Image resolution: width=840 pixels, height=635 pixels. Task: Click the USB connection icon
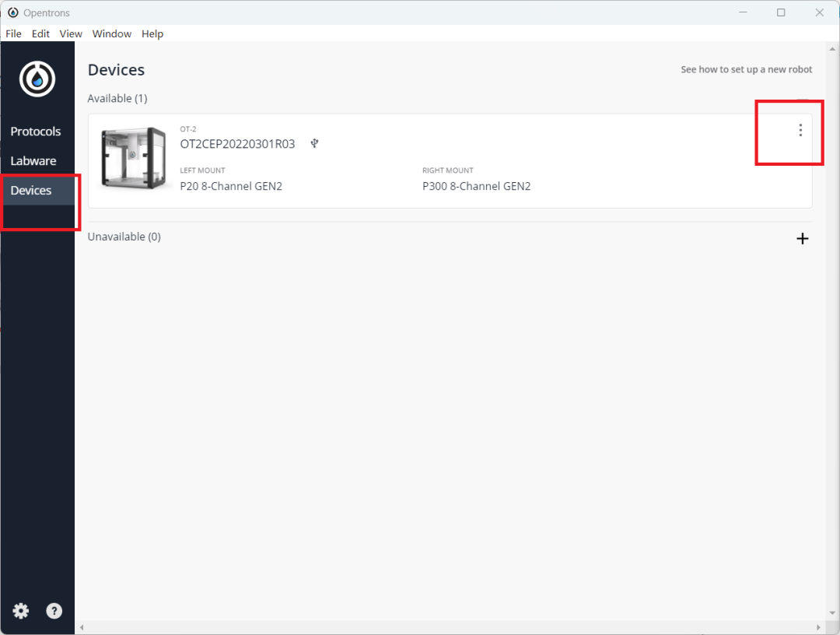[x=314, y=143]
